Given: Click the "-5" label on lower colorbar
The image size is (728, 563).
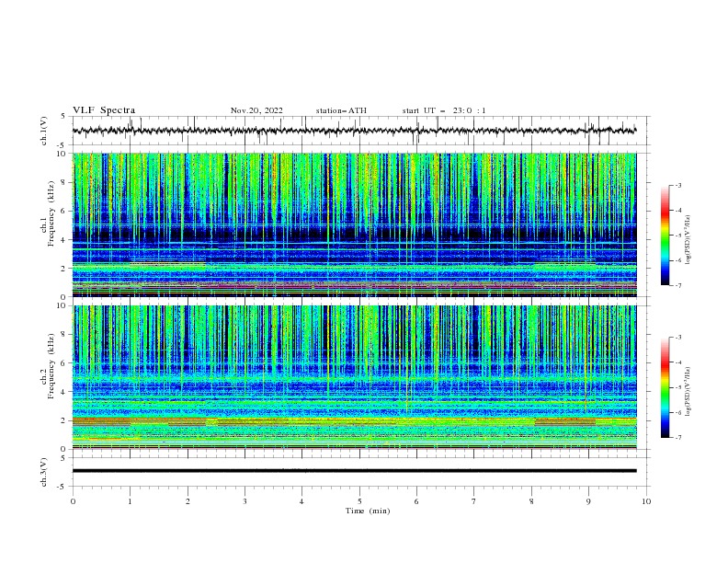Looking at the screenshot, I should pos(678,387).
